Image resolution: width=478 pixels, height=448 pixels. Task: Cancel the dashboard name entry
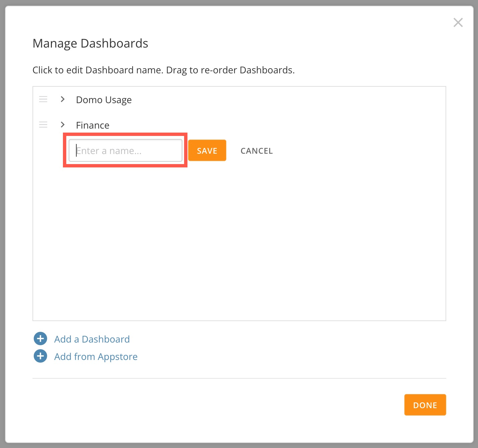(x=256, y=151)
